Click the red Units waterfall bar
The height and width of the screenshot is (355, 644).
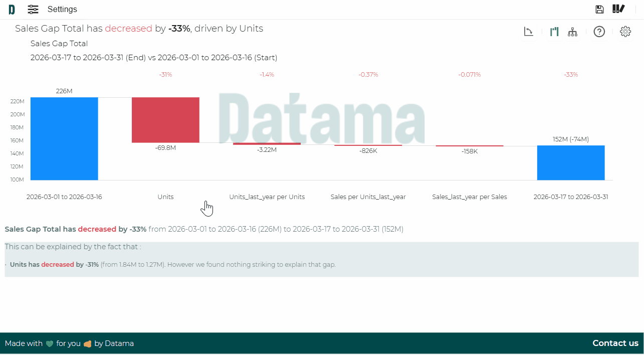click(x=165, y=120)
